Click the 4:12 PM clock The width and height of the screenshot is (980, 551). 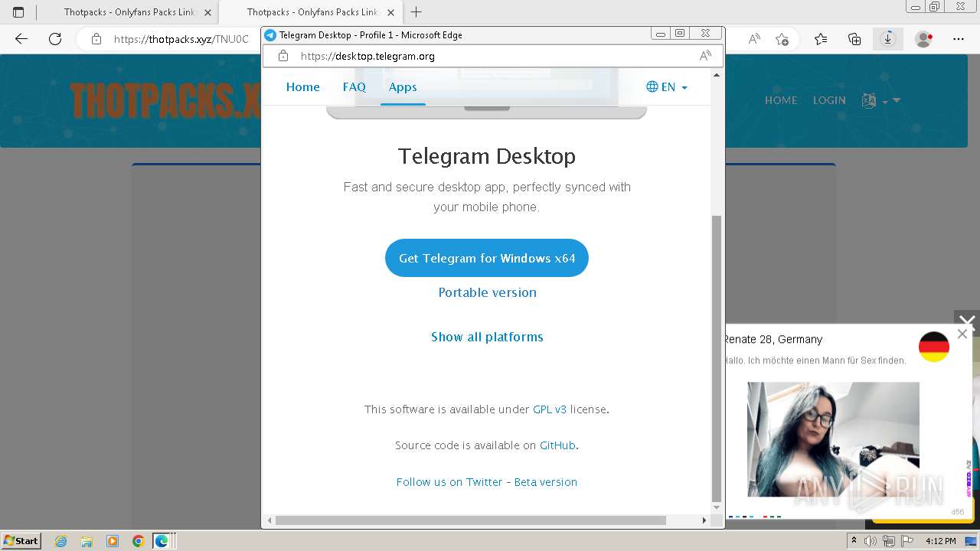(x=940, y=541)
